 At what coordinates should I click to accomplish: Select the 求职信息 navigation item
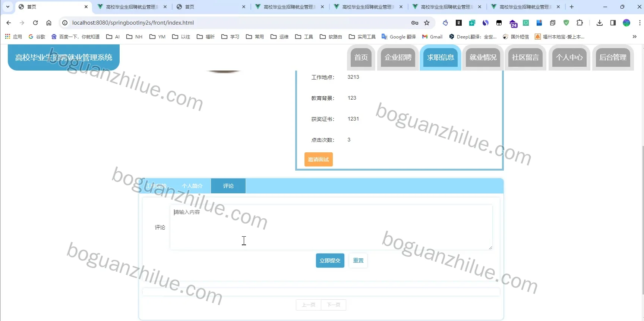point(441,57)
